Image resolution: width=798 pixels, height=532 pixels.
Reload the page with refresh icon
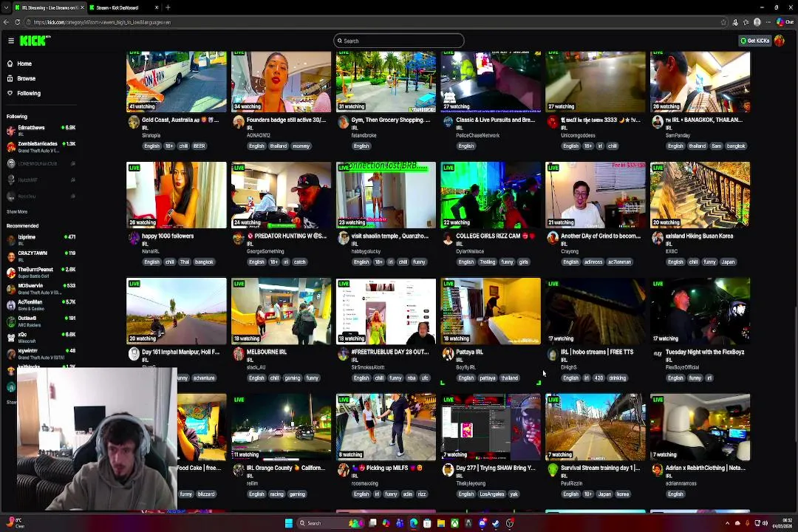click(17, 22)
